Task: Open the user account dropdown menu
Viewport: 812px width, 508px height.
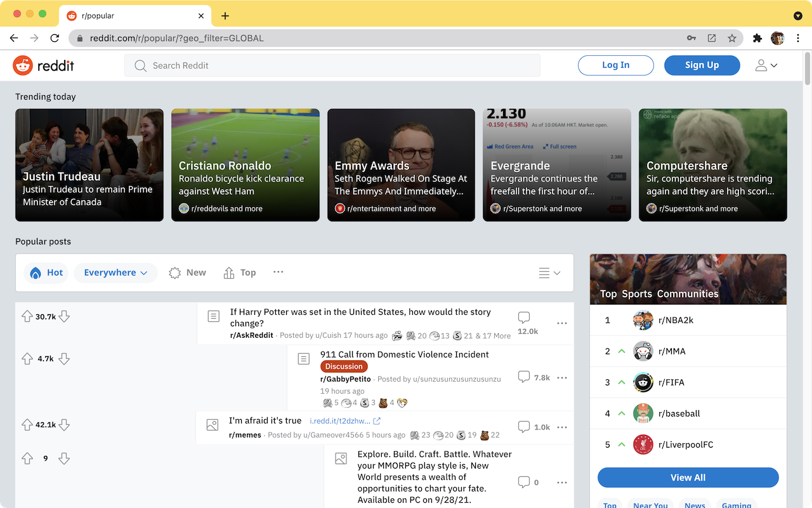Action: (766, 65)
